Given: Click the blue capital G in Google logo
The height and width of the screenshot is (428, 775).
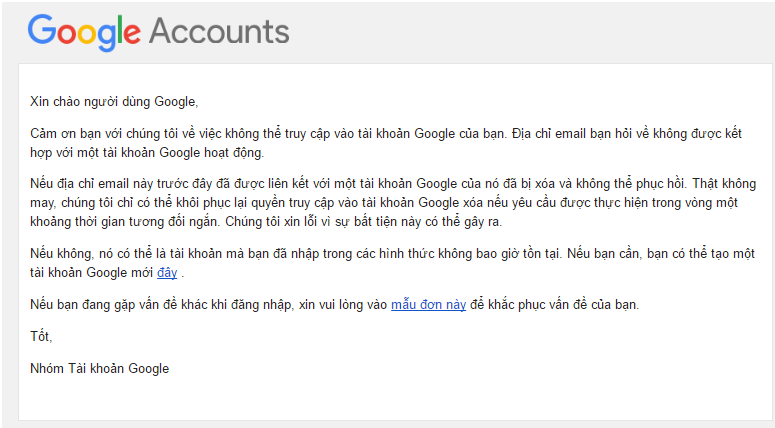Looking at the screenshot, I should click(x=42, y=31).
